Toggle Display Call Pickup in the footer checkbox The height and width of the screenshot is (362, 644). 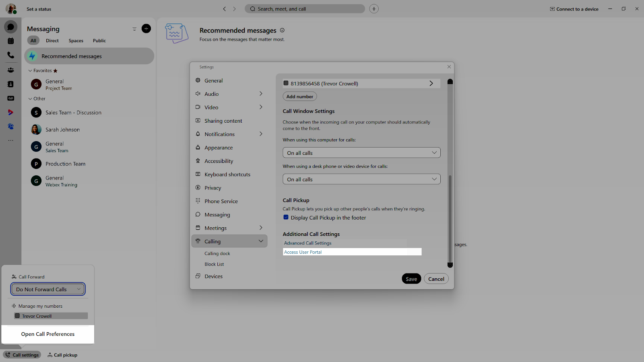click(286, 217)
